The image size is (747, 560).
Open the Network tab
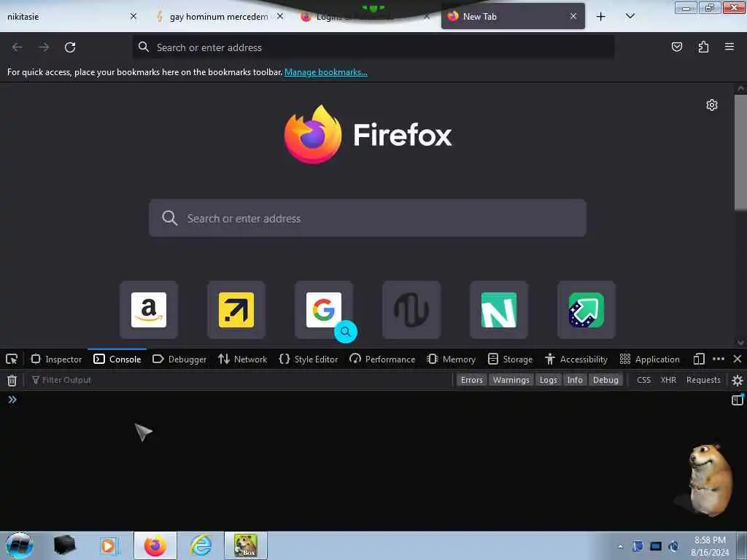[x=242, y=359]
